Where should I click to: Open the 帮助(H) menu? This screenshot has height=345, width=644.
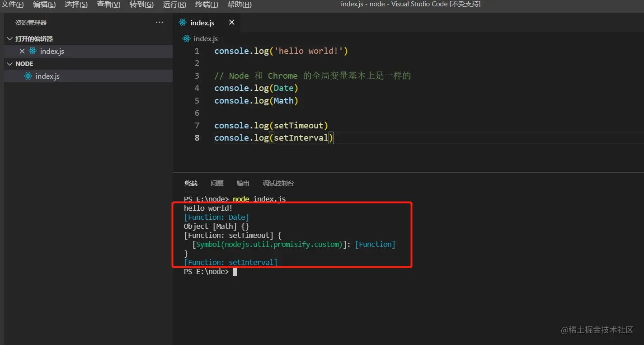(240, 5)
